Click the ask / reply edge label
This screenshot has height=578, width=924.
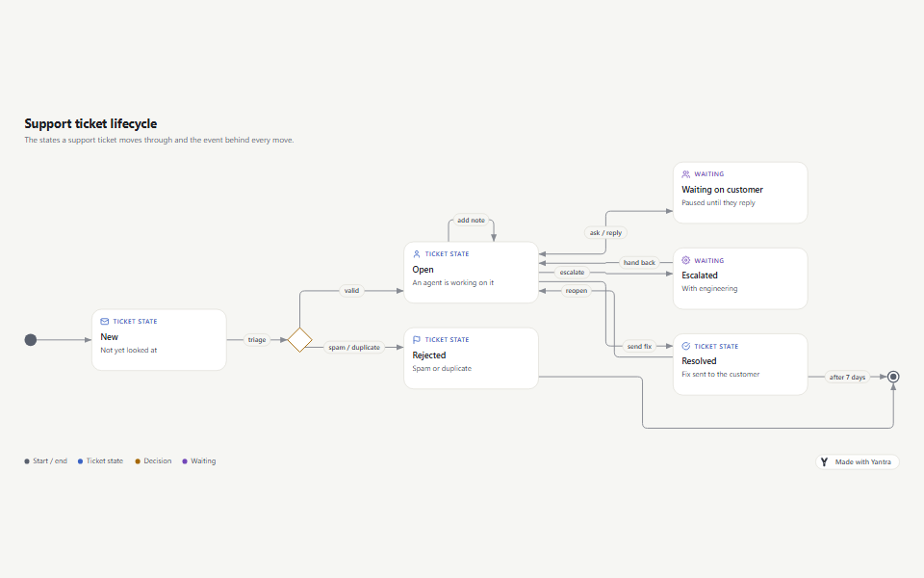click(x=605, y=232)
